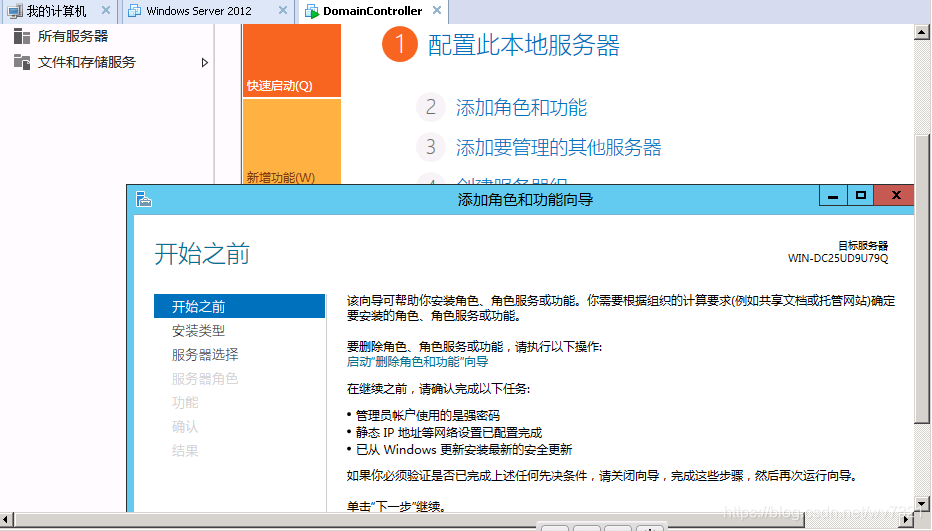Viewport: 932px width, 531px height.
Task: Click the 所有服务器 servers icon
Action: [22, 36]
